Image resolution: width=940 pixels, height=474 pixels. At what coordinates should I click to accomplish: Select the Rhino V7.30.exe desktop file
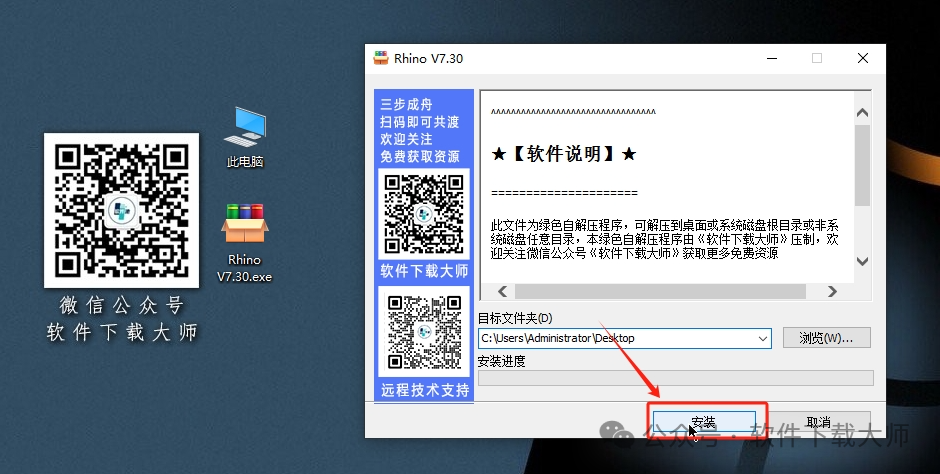pyautogui.click(x=245, y=243)
